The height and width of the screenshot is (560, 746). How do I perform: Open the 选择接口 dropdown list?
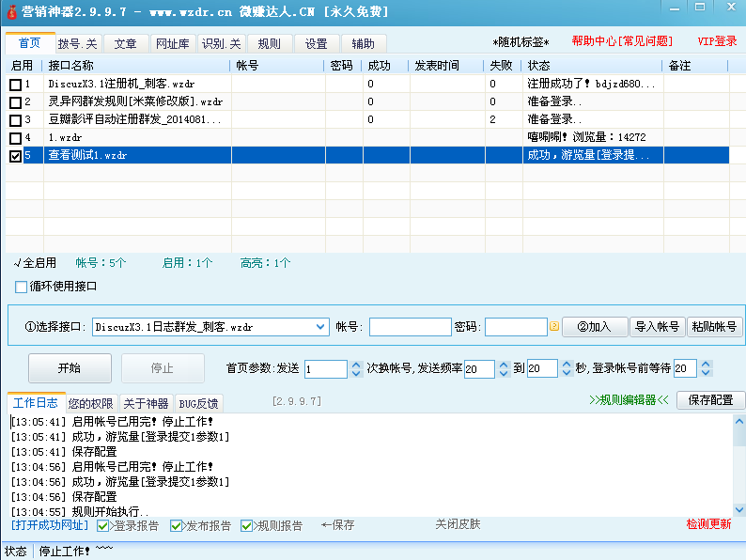coord(320,327)
